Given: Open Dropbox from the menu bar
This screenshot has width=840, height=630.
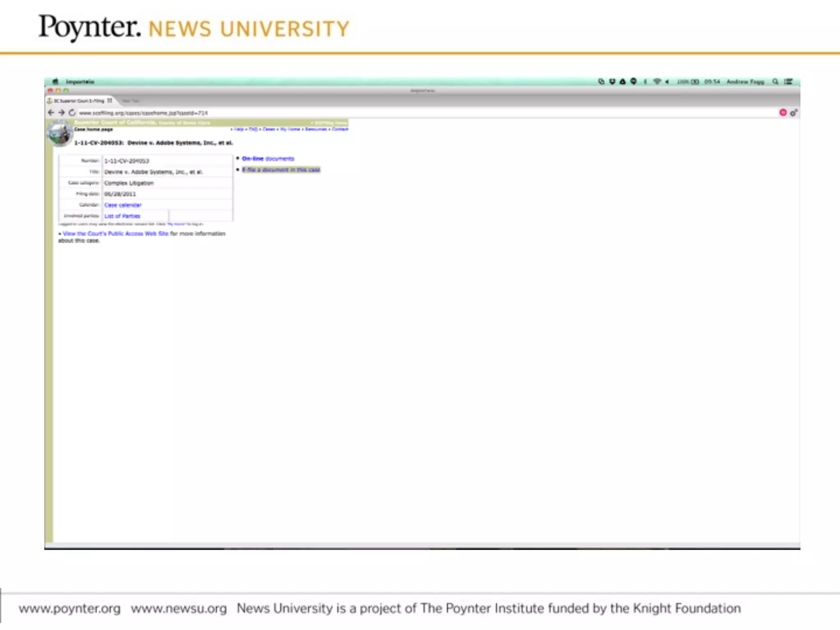Looking at the screenshot, I should click(x=612, y=82).
